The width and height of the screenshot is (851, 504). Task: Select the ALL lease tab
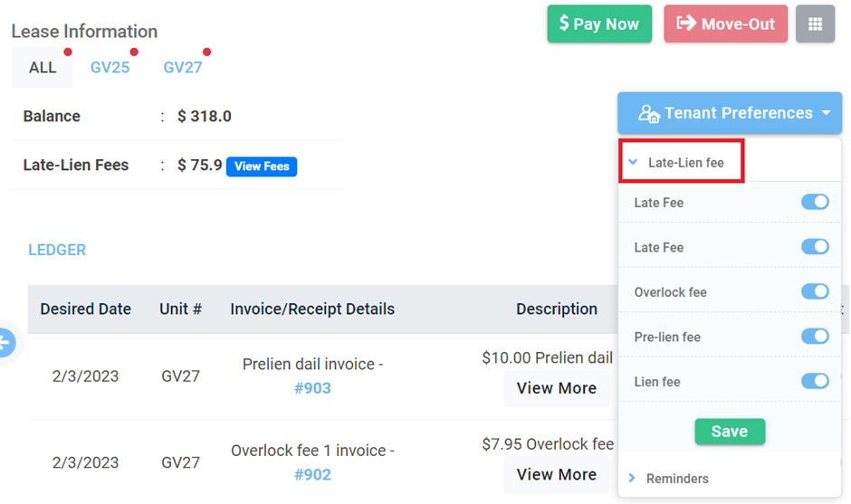click(43, 67)
